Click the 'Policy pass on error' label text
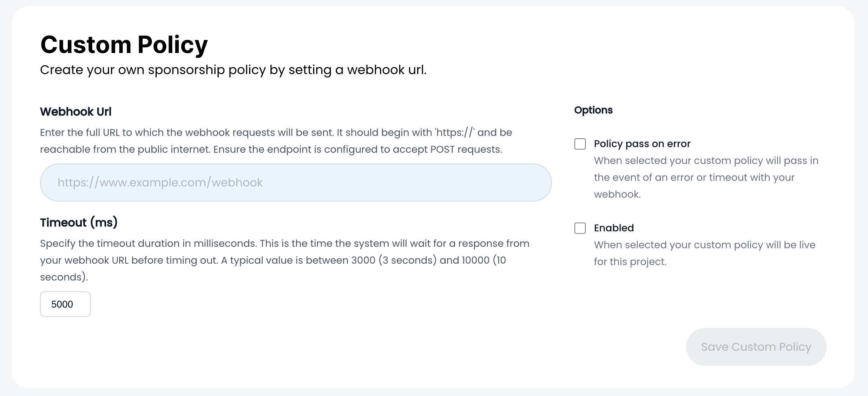Viewport: 868px width, 396px height. tap(642, 144)
